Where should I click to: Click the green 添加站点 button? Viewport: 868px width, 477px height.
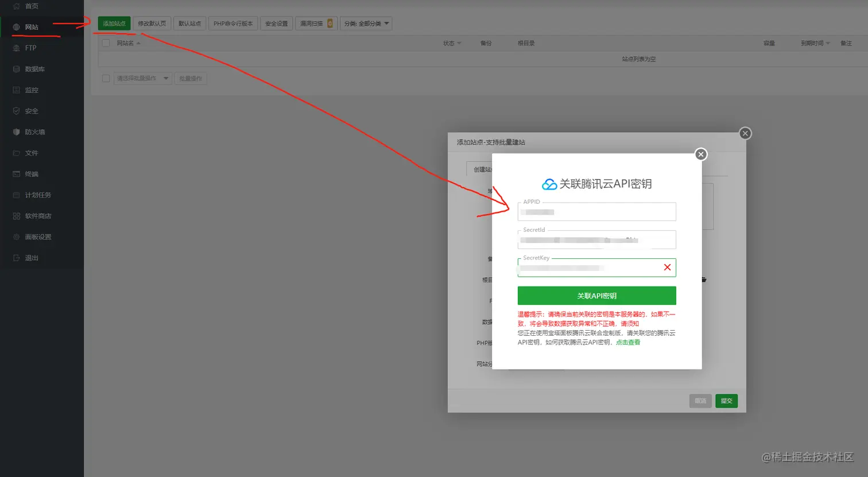114,24
